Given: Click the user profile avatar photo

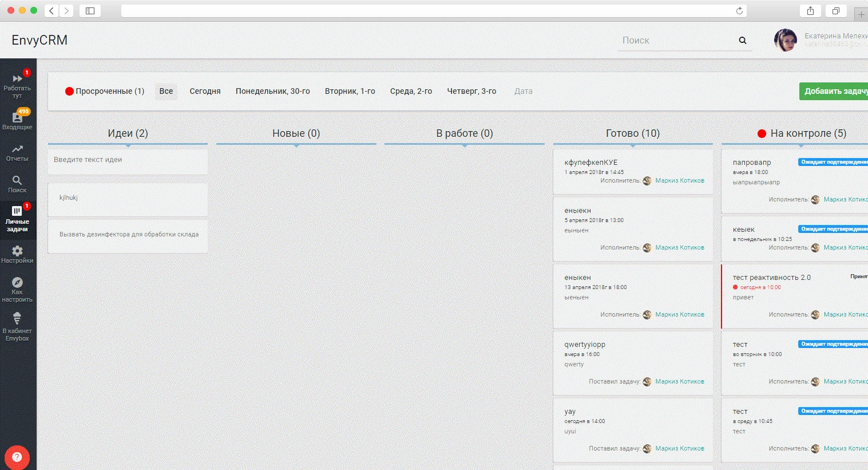Looking at the screenshot, I should click(x=785, y=41).
